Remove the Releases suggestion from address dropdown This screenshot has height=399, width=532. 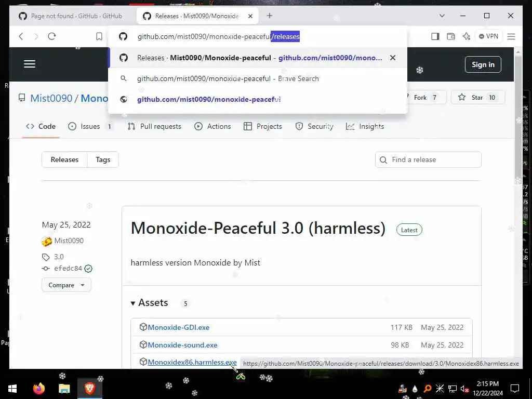[393, 58]
